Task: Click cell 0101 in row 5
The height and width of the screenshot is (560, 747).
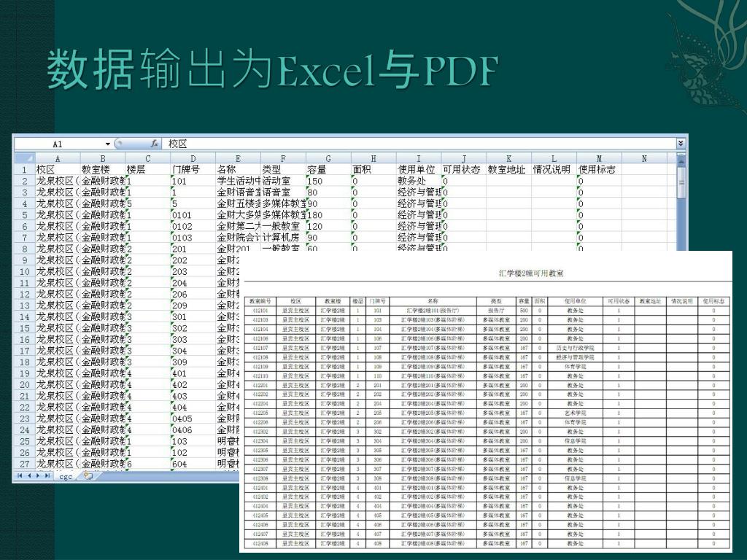Action: (193, 215)
